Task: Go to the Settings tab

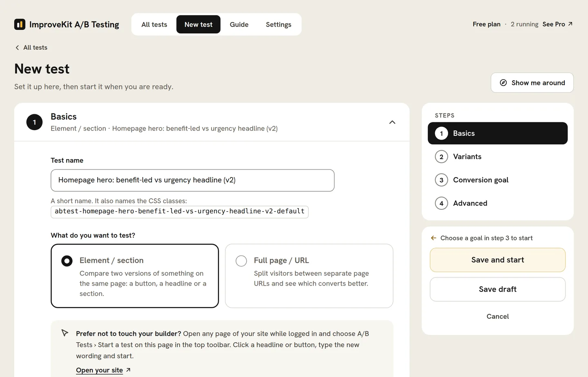Action: (x=278, y=24)
